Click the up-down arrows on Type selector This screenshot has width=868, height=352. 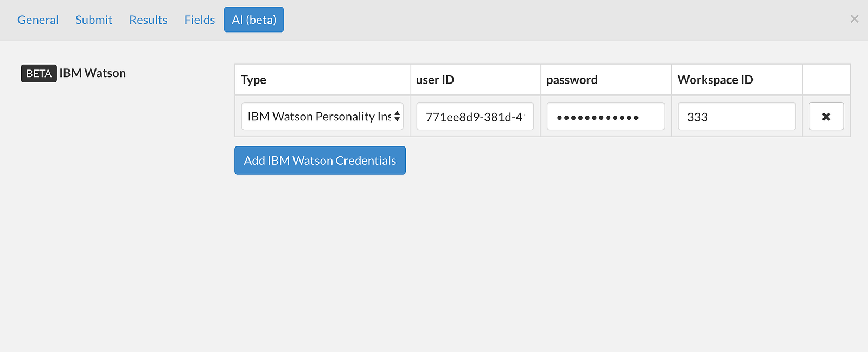click(397, 116)
